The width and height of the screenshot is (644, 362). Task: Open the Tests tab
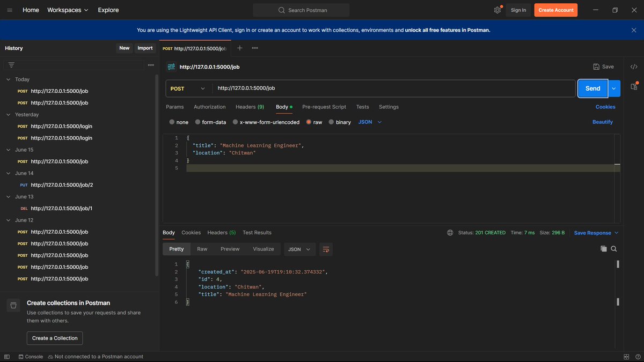[x=362, y=107]
